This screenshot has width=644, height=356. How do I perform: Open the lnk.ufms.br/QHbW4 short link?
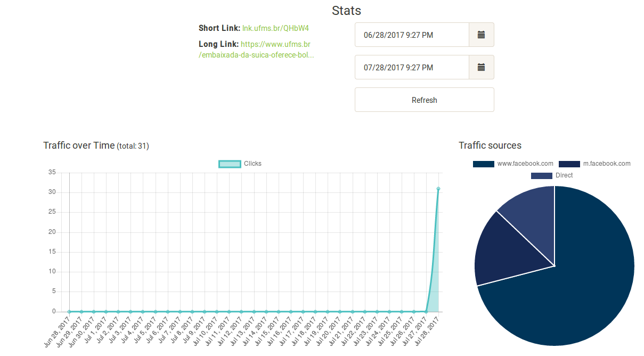point(275,28)
